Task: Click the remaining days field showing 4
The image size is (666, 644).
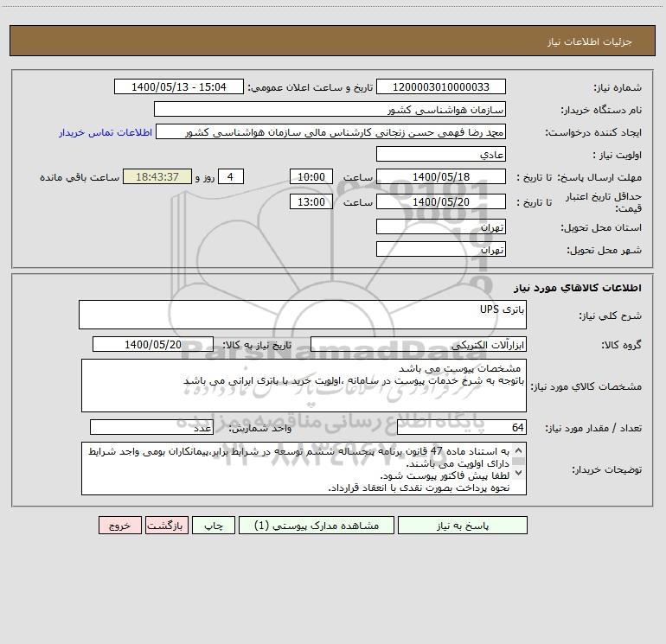Action: [x=231, y=176]
